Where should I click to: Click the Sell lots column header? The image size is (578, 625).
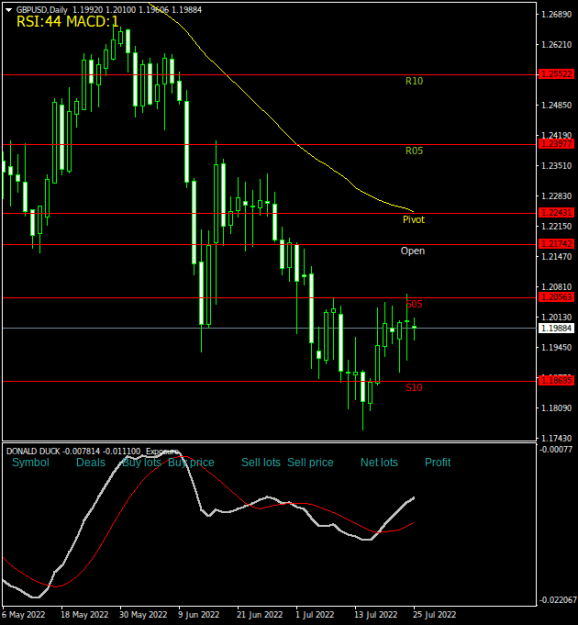point(261,462)
